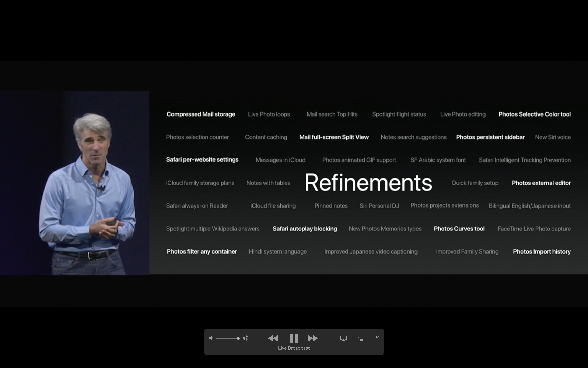Click Quick family setup text
Viewport: 588px width, 368px height.
(x=475, y=183)
